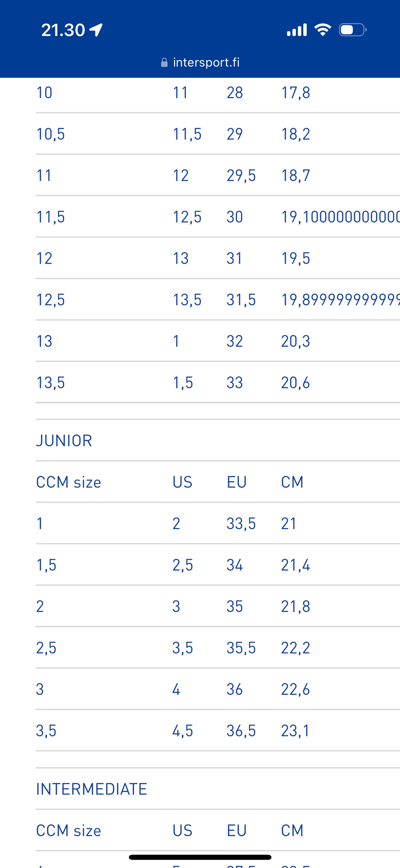Tap the cellular signal bars icon
Viewport: 400px width, 868px height.
point(297,30)
